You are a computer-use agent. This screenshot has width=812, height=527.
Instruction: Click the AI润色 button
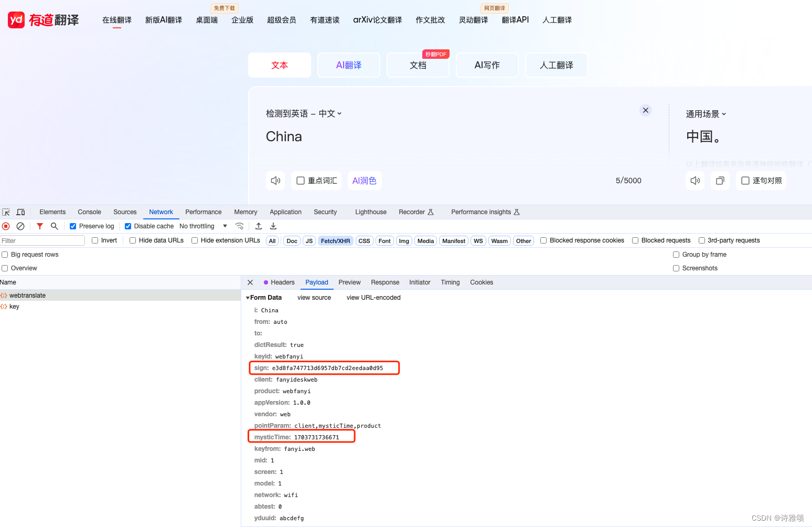pyautogui.click(x=365, y=181)
